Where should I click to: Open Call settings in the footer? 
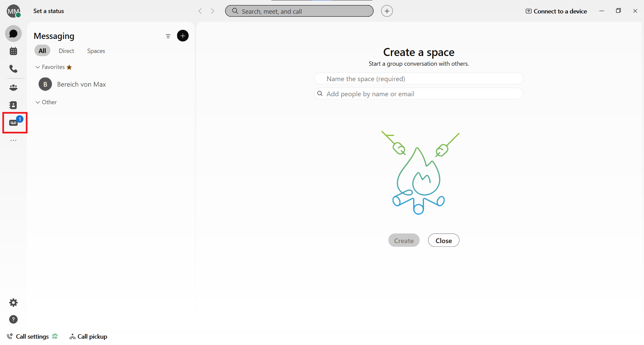point(32,337)
